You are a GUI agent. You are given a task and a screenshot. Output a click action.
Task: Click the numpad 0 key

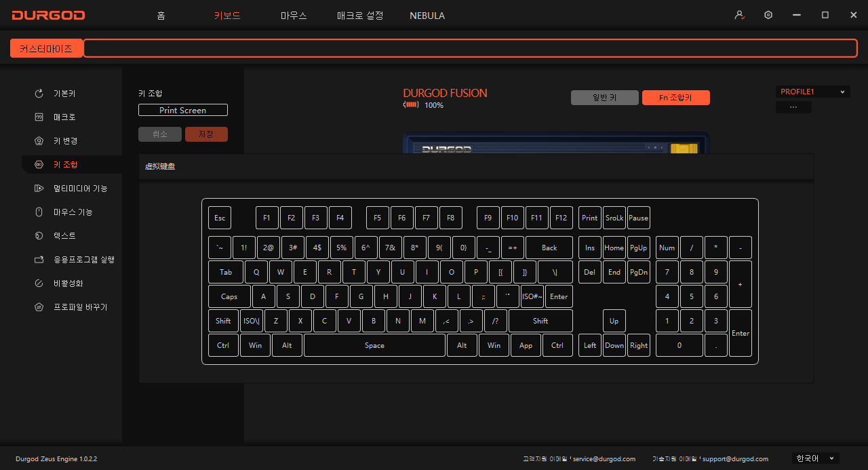coord(679,345)
